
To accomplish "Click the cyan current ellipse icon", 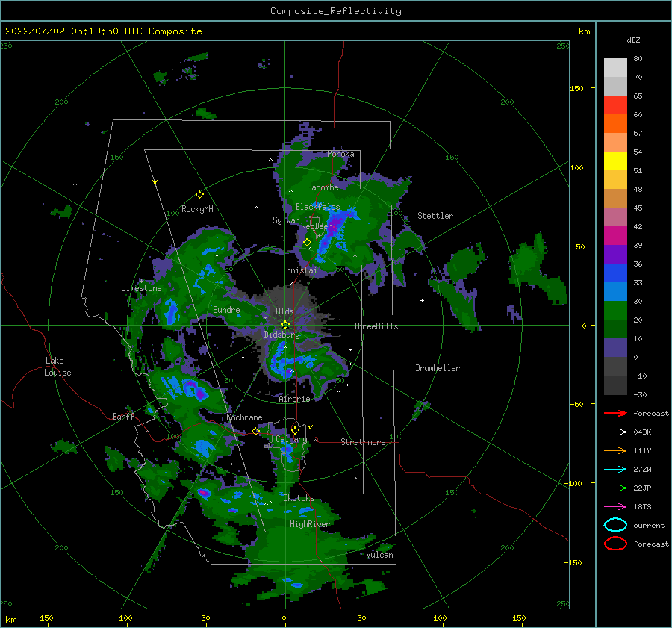I will click(x=615, y=525).
